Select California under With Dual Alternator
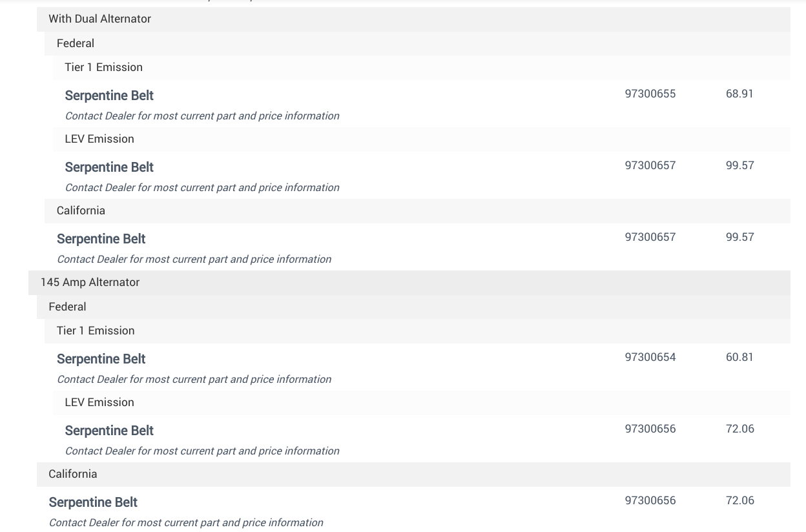 click(81, 210)
